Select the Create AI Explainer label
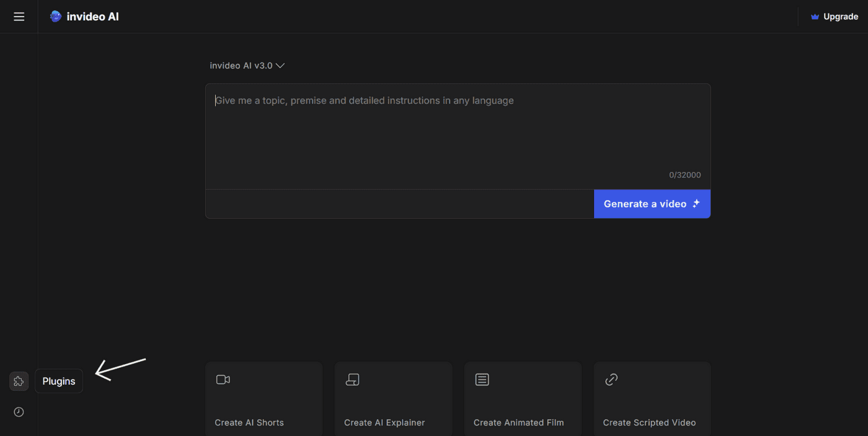868x436 pixels. pyautogui.click(x=384, y=422)
